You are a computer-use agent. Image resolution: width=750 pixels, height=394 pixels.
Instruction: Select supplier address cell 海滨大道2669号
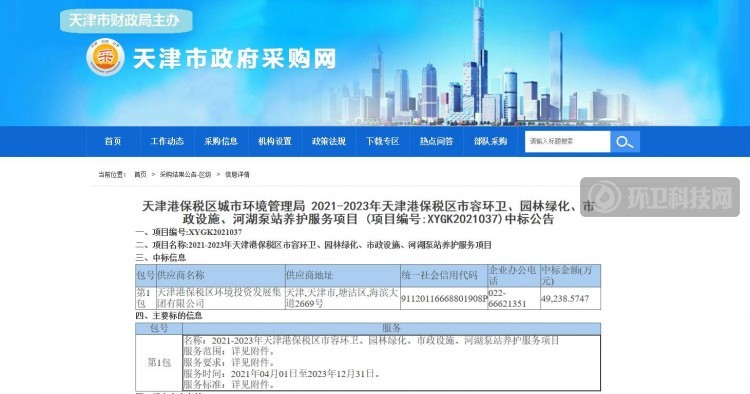pos(342,297)
